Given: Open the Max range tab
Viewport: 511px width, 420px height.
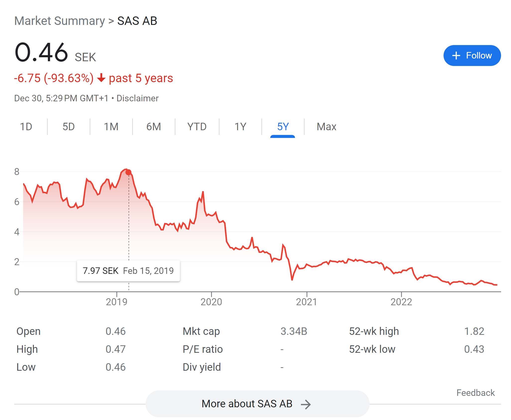Looking at the screenshot, I should [326, 127].
